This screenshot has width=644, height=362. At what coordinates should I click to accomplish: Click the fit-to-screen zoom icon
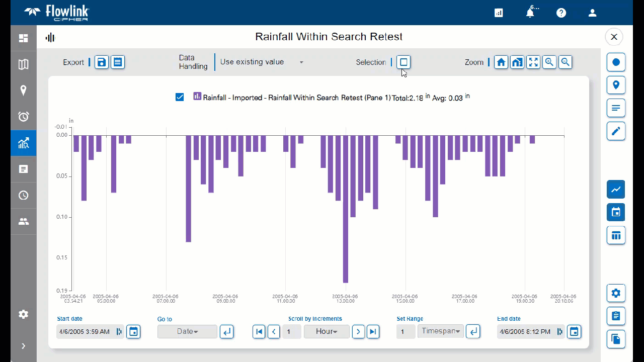[x=533, y=62]
